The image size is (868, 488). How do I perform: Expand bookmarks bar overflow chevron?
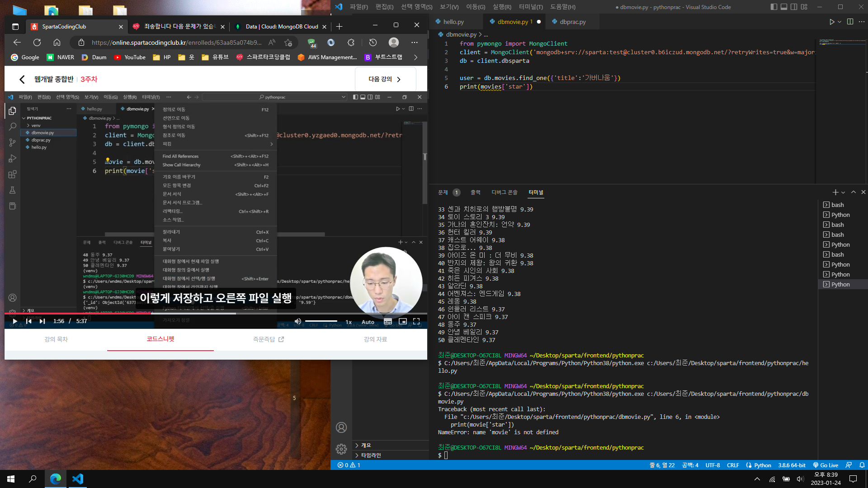415,57
